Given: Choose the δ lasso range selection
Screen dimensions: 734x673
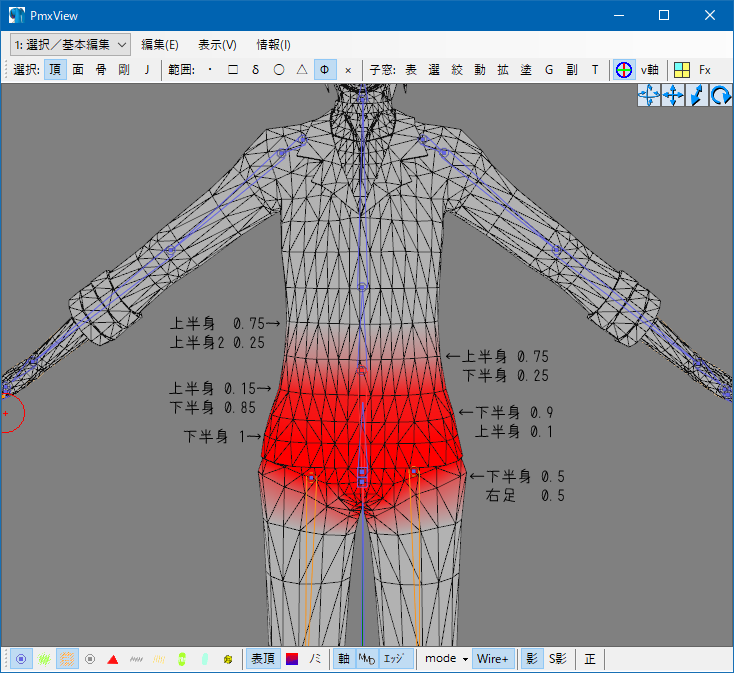Looking at the screenshot, I should tap(256, 70).
